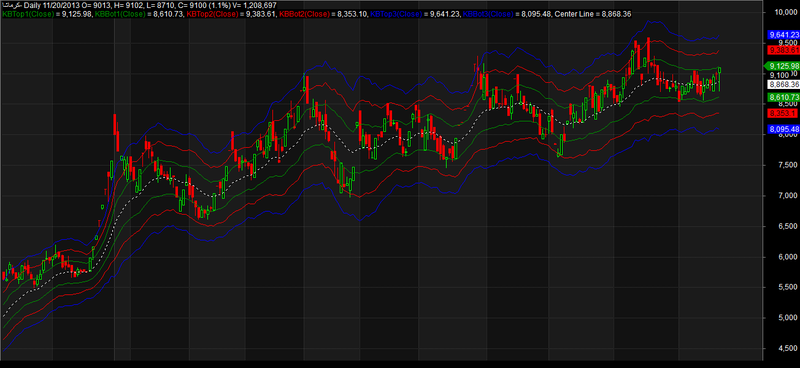This screenshot has width=800, height=368.
Task: Click the 7,500 axis label
Action: (x=788, y=165)
